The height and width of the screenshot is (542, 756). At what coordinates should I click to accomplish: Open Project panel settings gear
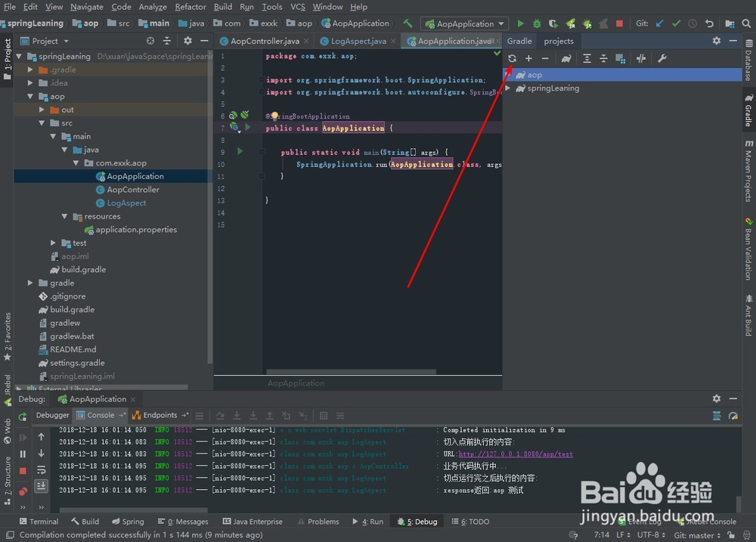187,41
